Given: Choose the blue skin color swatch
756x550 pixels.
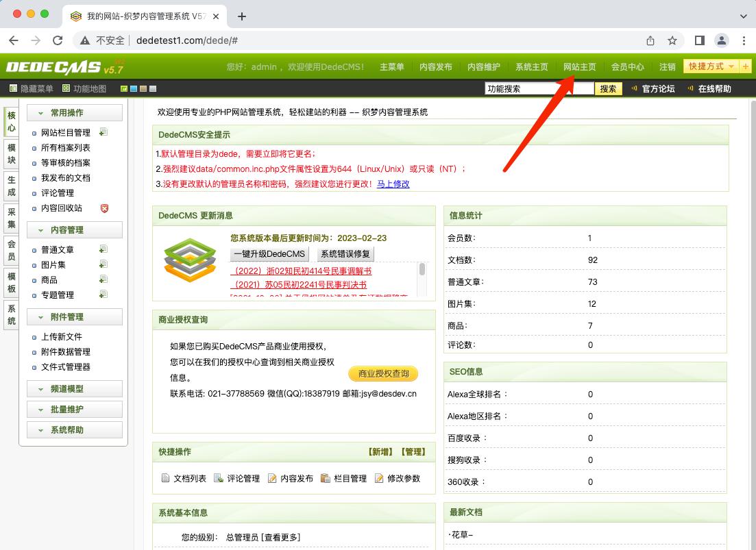Looking at the screenshot, I should click(x=134, y=88).
